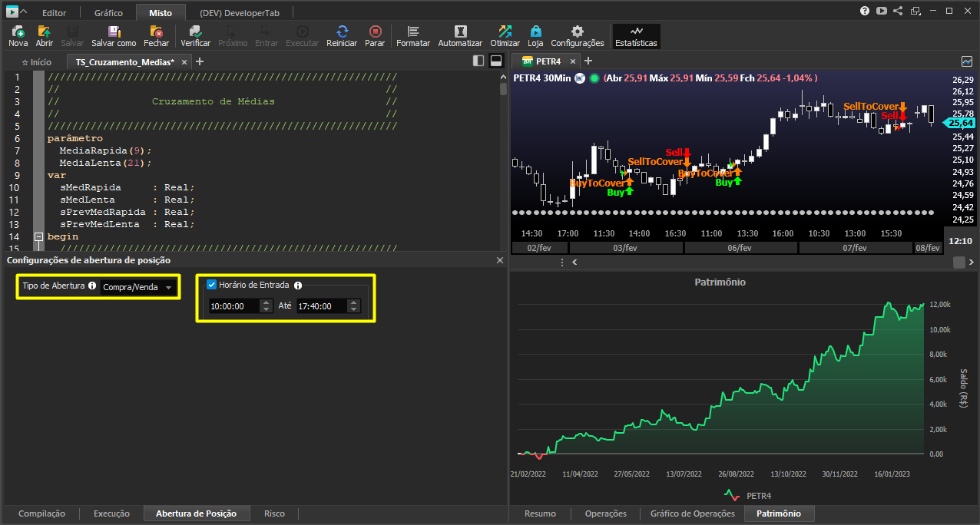Viewport: 980px width, 525px height.
Task: Click the info icon beside Tipo de Abertura
Action: pos(92,286)
